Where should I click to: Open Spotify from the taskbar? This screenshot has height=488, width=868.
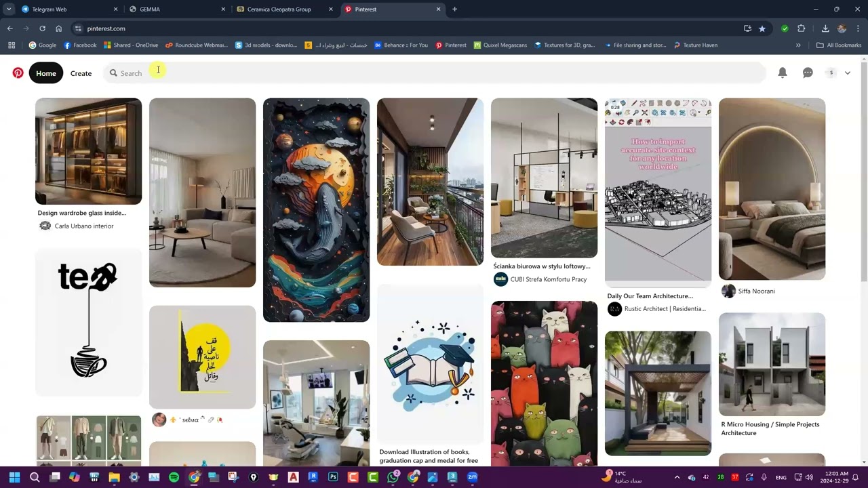pos(174,477)
